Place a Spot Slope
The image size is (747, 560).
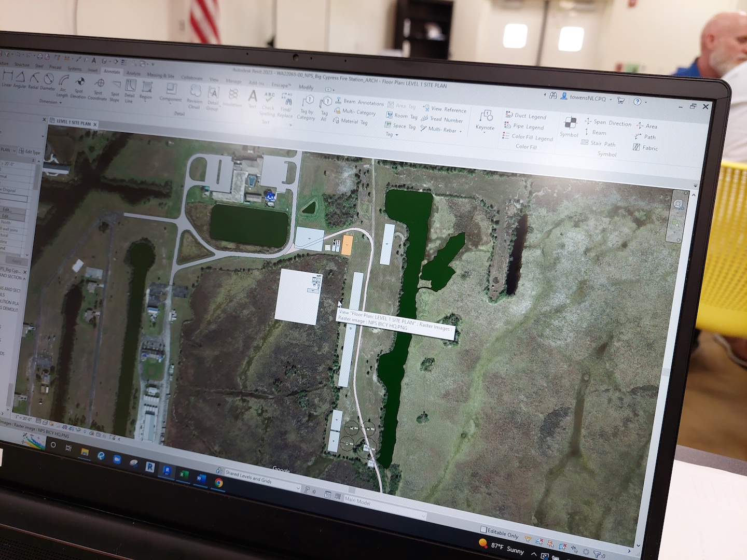[x=115, y=90]
